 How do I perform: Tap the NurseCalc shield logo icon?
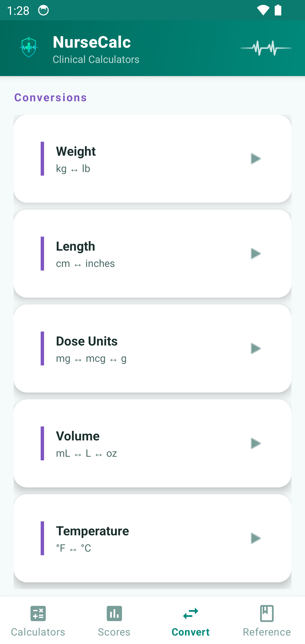(x=29, y=47)
